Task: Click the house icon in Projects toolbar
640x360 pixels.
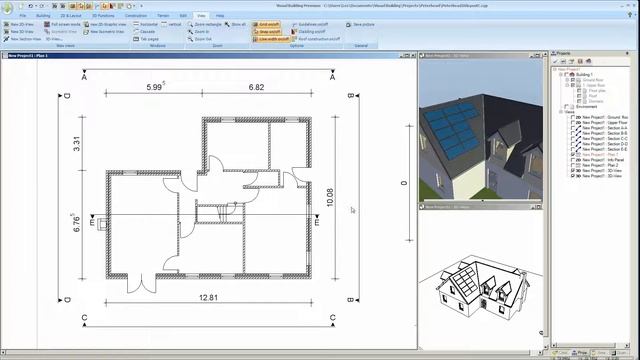Action: click(588, 61)
